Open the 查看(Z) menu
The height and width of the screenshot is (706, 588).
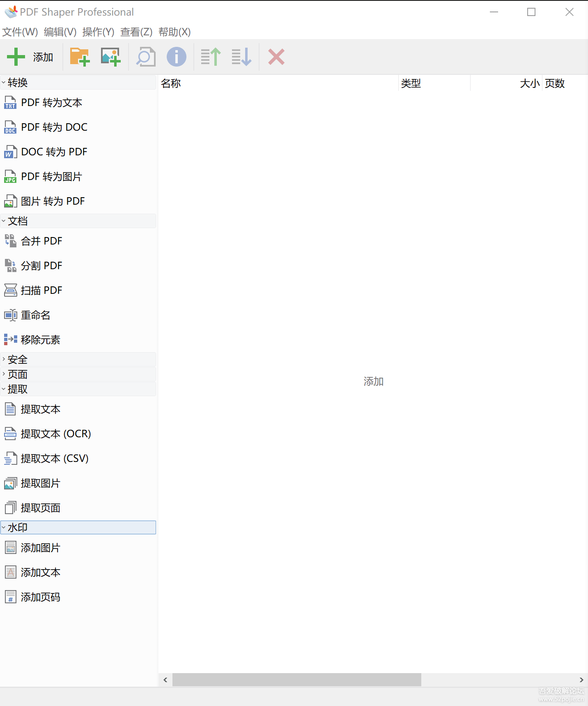tap(136, 32)
